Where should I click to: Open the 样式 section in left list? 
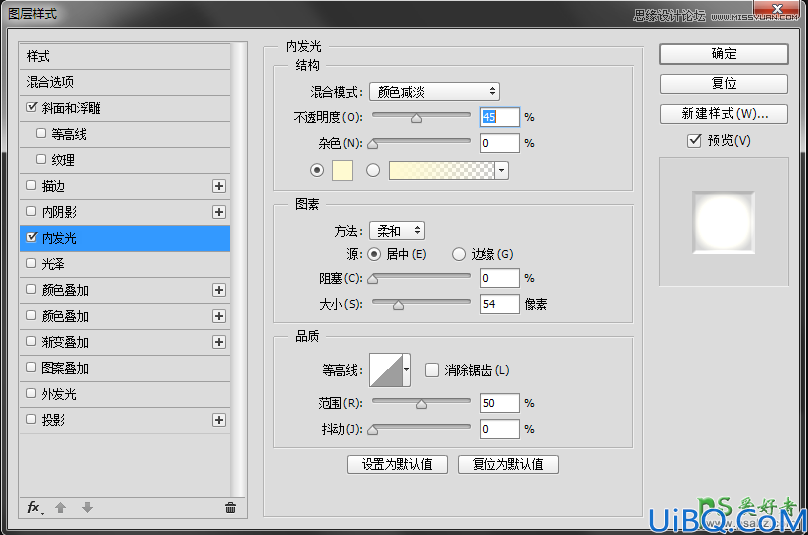tap(125, 56)
